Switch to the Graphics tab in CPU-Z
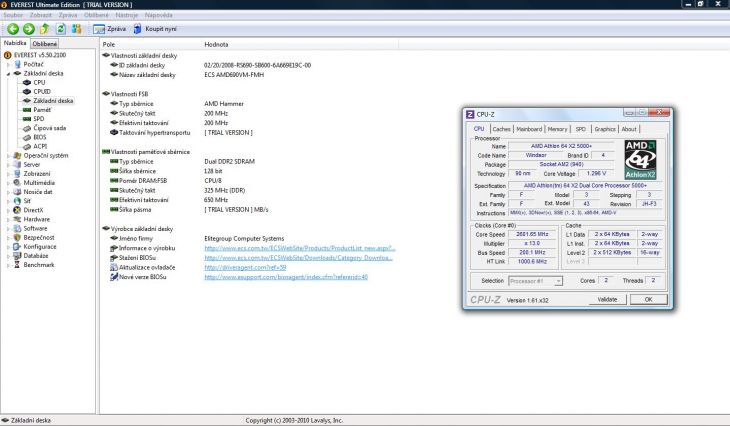Screen dimensions: 730x426 (x=605, y=129)
